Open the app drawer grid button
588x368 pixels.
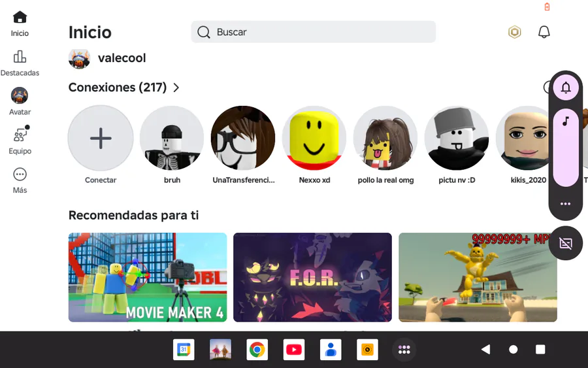coord(404,350)
